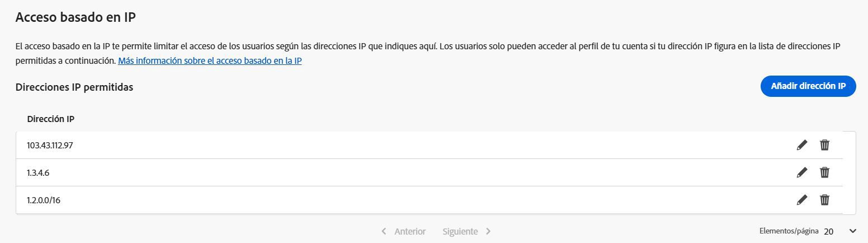Expand the Elementos/página dropdown arrow
Viewport: 868px width, 243px height.
point(853,231)
